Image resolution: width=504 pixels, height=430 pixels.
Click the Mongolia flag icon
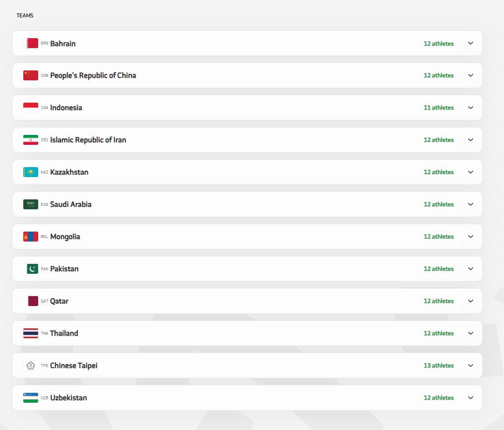click(x=30, y=237)
